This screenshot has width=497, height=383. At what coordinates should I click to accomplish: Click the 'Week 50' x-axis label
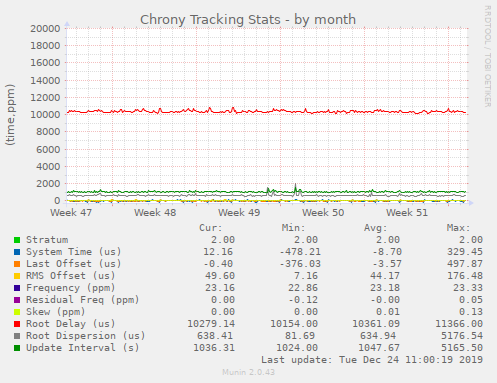click(323, 213)
